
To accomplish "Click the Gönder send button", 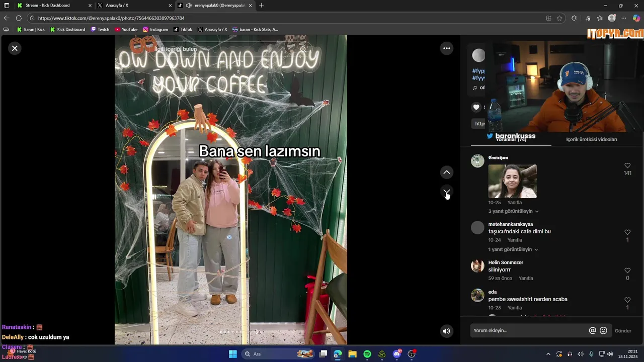I will click(623, 331).
